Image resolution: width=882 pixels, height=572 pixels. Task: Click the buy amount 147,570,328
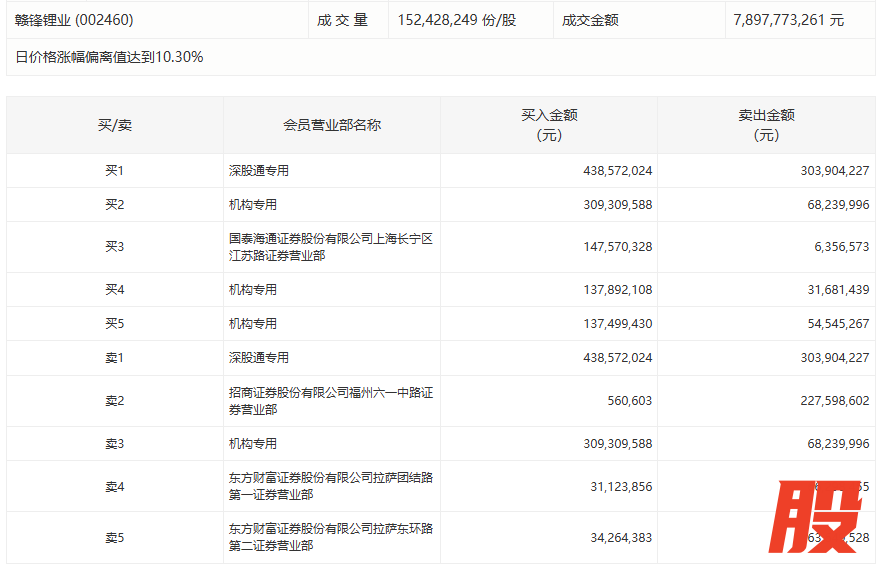pyautogui.click(x=617, y=247)
